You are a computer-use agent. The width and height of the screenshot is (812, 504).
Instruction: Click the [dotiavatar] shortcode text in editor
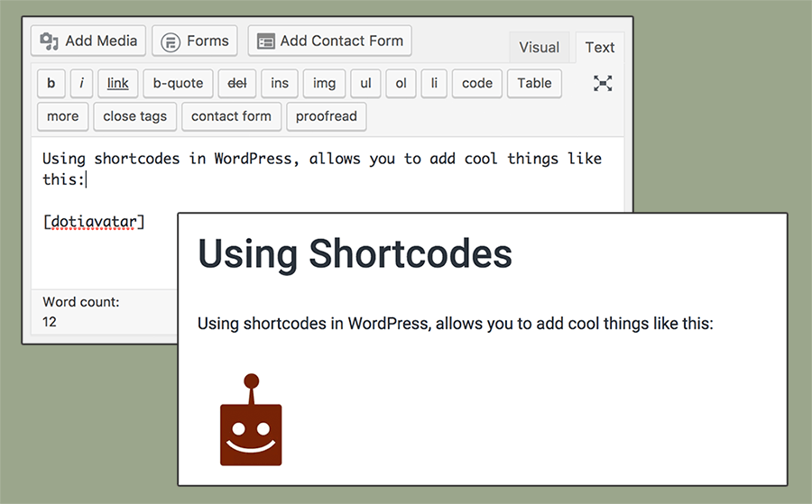[x=94, y=222]
